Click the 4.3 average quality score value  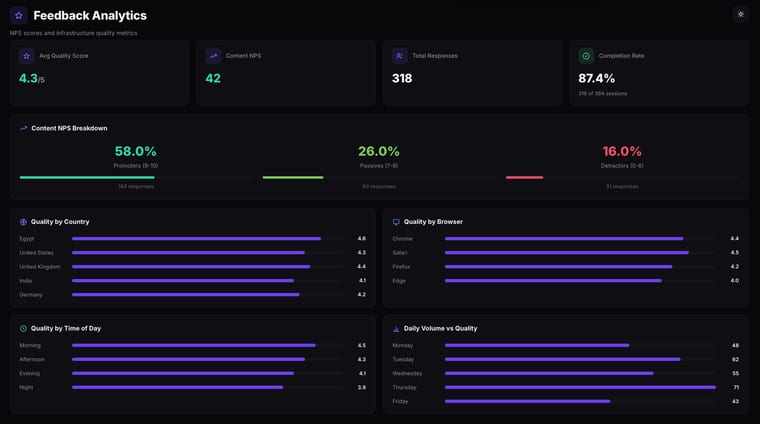[28, 78]
